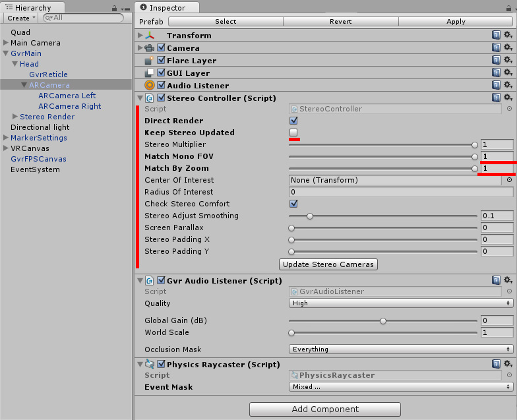Uncheck Check Stereo Comfort
Image resolution: width=517 pixels, height=420 pixels.
pyautogui.click(x=293, y=203)
